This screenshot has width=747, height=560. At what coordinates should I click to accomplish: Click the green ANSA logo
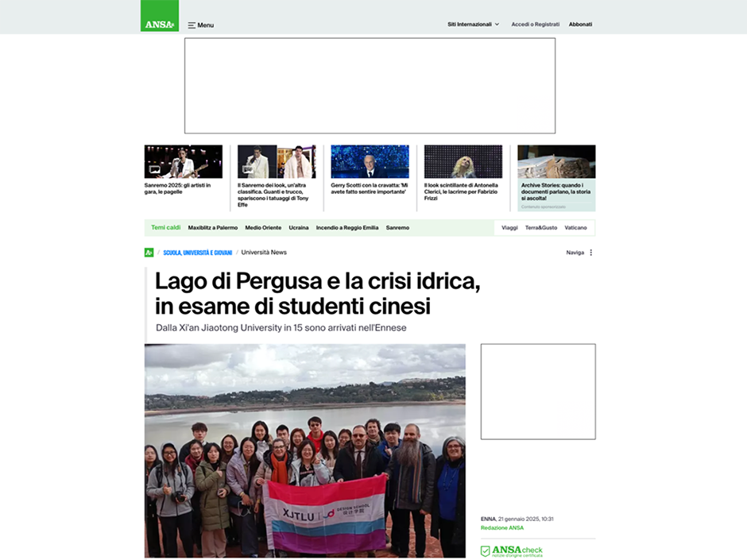pyautogui.click(x=160, y=16)
